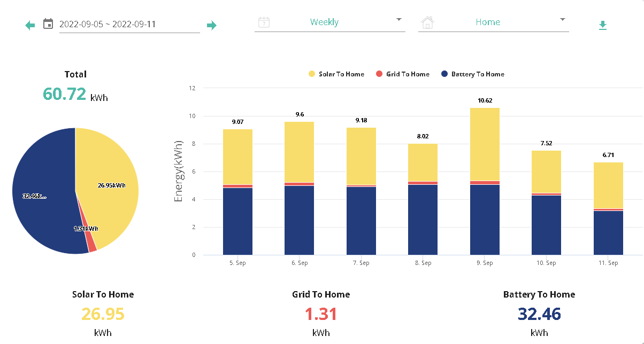The width and height of the screenshot is (644, 344).
Task: Click the 10.62 total label above 9. Sep
Action: 485,100
